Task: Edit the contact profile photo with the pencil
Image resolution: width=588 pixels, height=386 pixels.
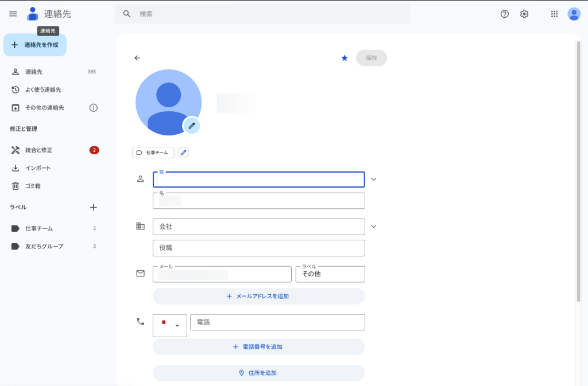Action: point(191,125)
